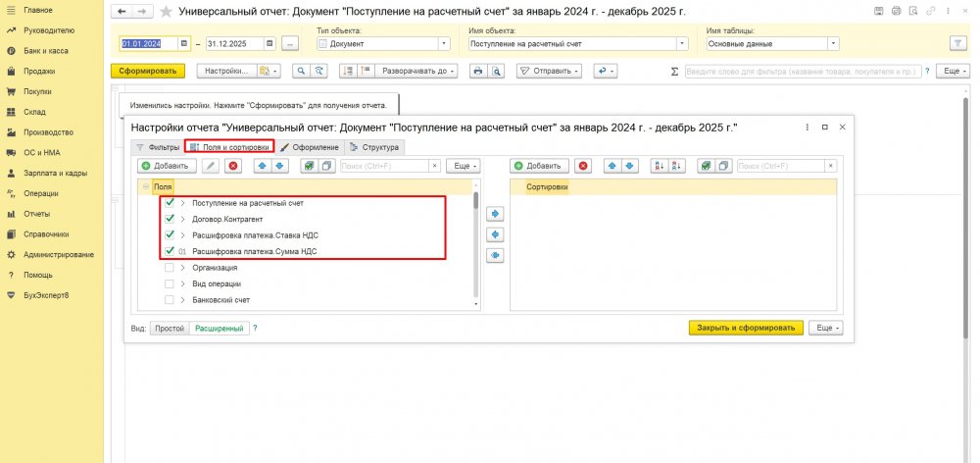
Task: Click the top right-arrow transfer button between panels
Action: 494,214
